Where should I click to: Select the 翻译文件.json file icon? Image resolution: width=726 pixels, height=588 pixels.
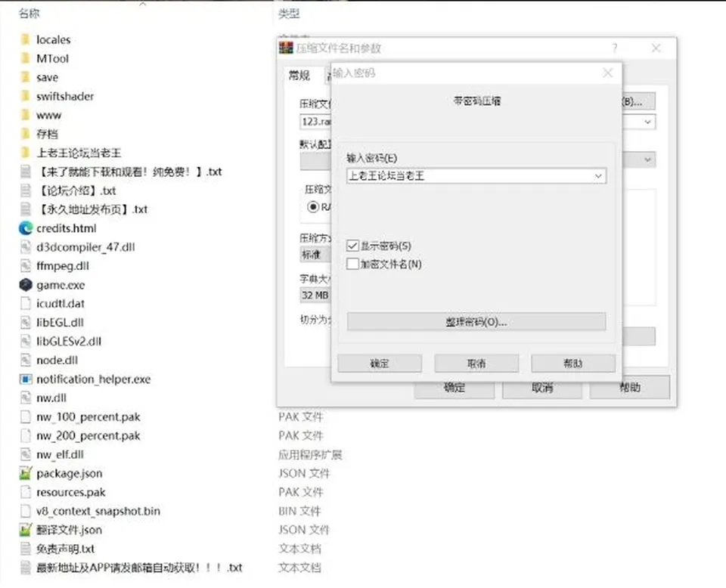point(26,530)
